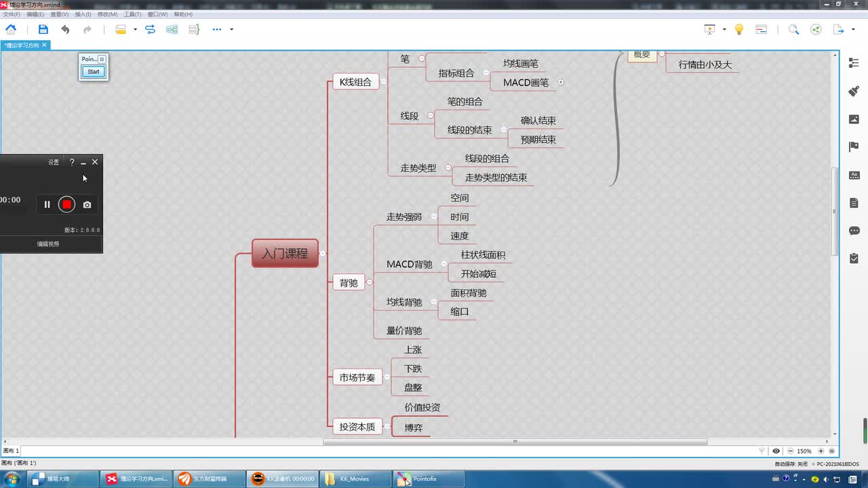Open the presentation mode dropdown arrow
868x488 pixels.
click(x=724, y=29)
